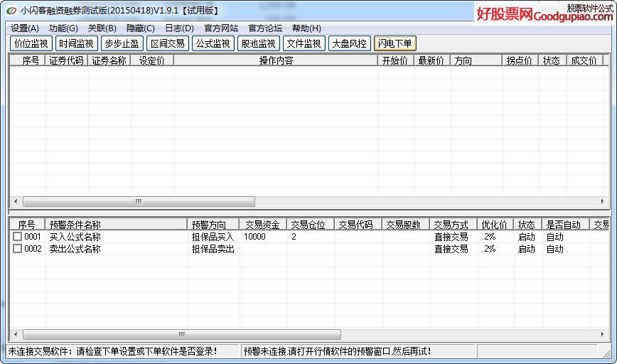617x364 pixels.
Task: Tick checkbox for row 0001
Action: (x=17, y=237)
